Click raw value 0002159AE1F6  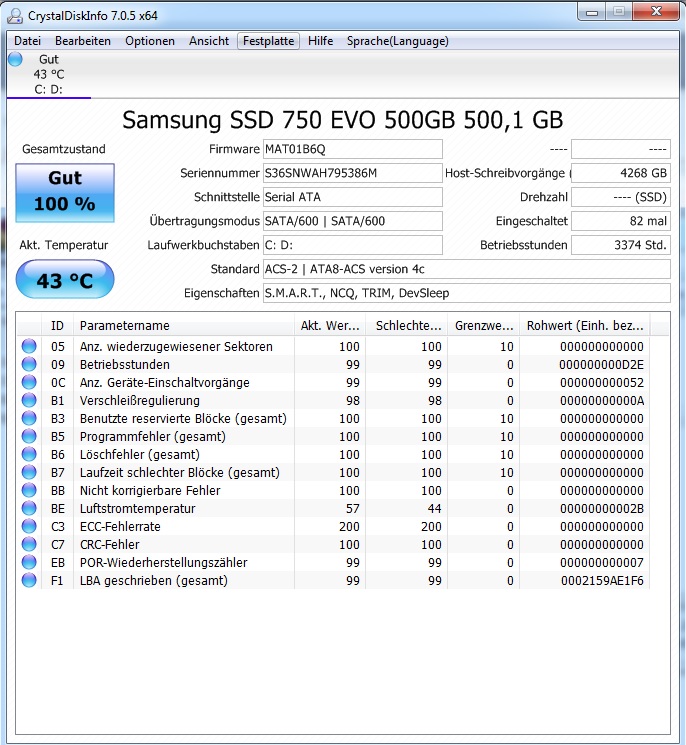click(602, 581)
